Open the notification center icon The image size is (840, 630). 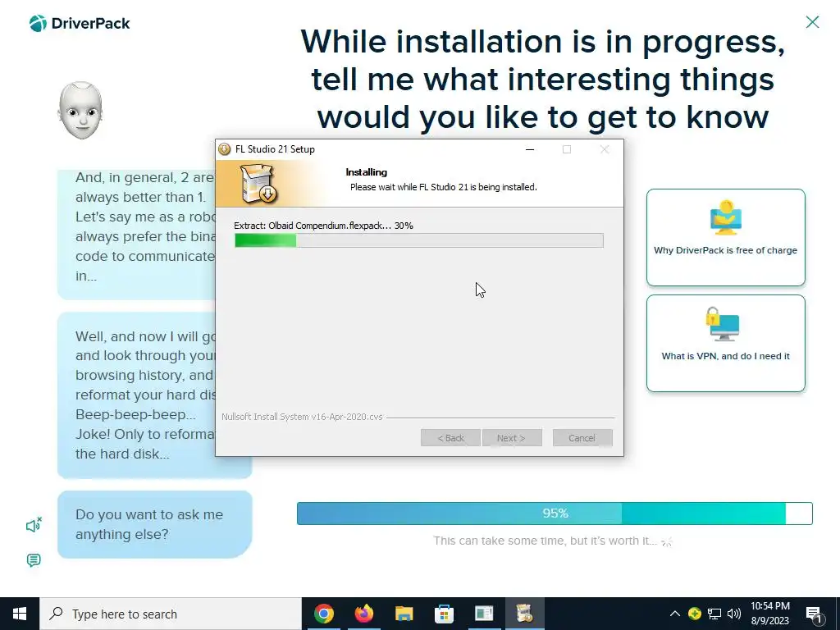click(814, 614)
